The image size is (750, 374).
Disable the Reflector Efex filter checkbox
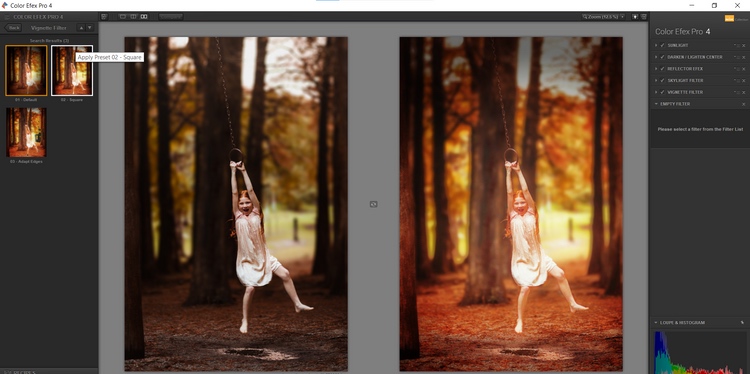(x=662, y=69)
